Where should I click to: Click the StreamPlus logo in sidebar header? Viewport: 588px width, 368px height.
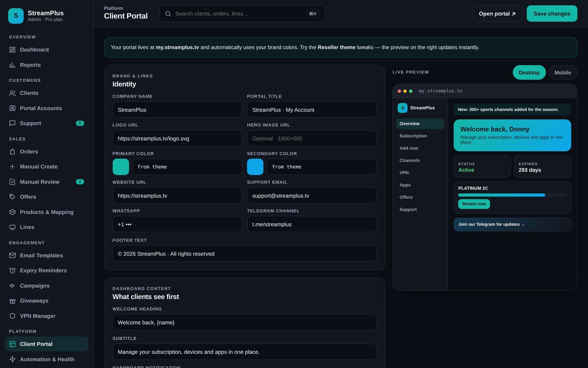(x=16, y=16)
